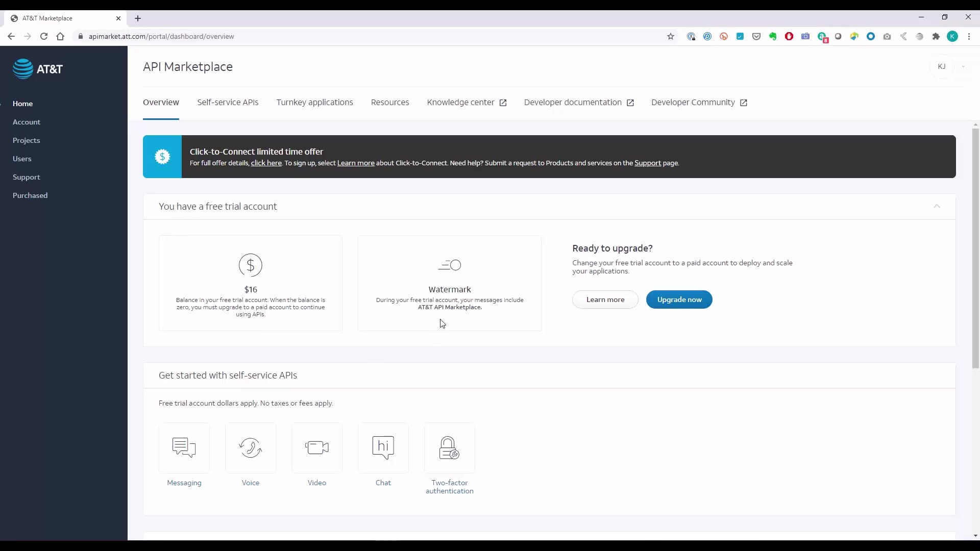
Task: Open the Messaging API icon
Action: pyautogui.click(x=184, y=447)
